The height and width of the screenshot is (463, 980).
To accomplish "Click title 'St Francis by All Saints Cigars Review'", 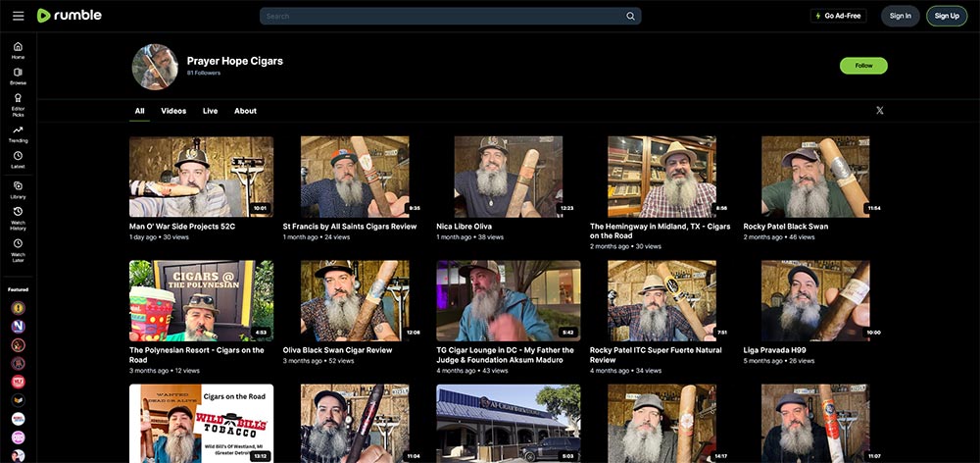I will [x=350, y=227].
